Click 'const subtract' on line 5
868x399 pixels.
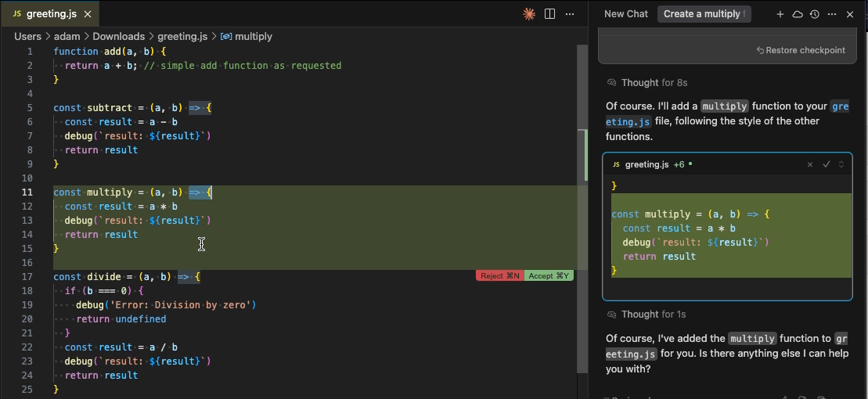(92, 108)
